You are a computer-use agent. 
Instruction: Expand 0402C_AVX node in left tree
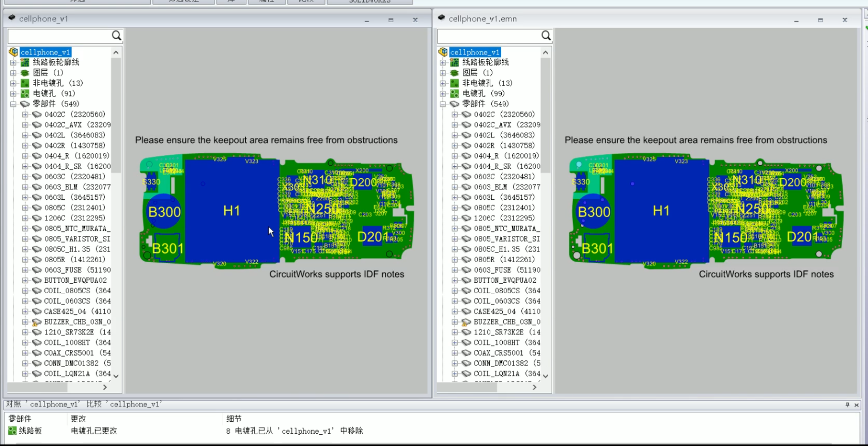click(25, 125)
